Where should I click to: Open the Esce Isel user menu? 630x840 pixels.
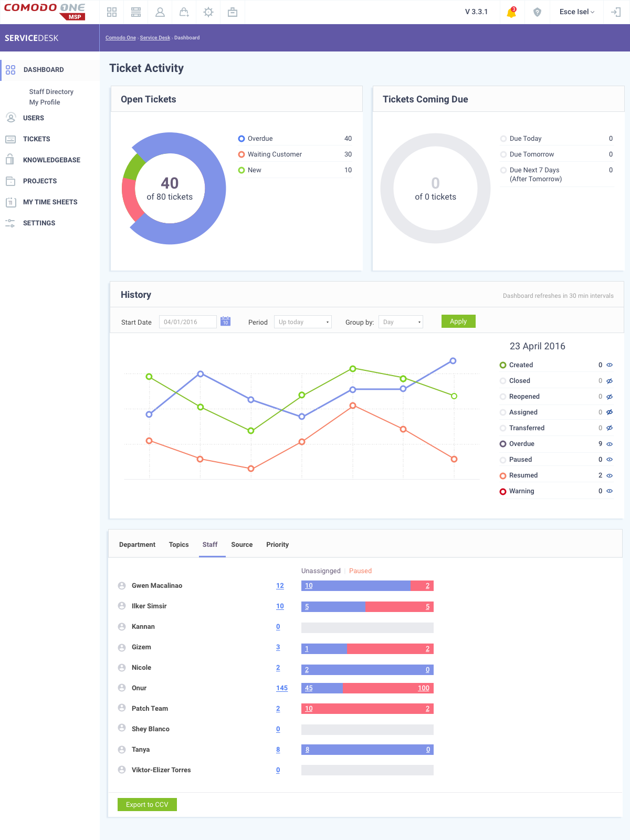pos(576,12)
